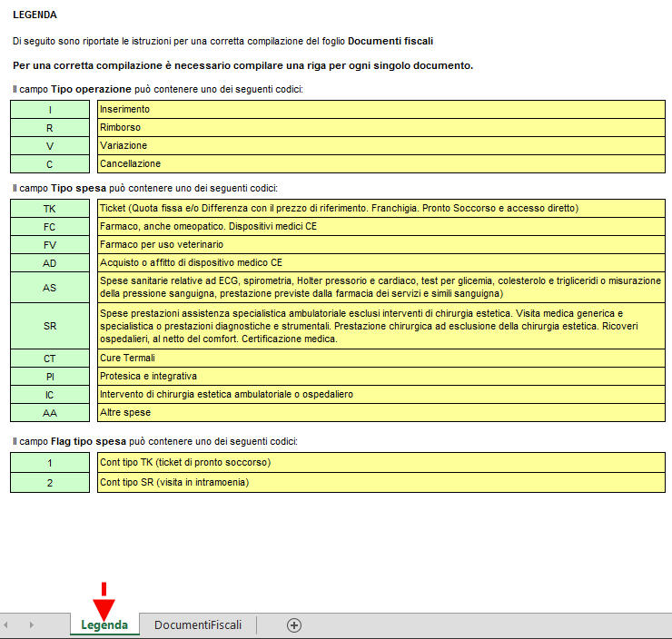Select 'Cont tipo TK (ticket di pronto soccorso)' cell
The height and width of the screenshot is (639, 672).
381,463
